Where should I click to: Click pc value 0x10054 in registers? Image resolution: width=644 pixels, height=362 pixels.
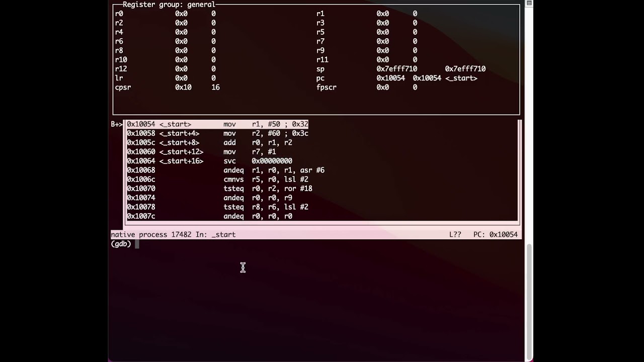point(391,78)
